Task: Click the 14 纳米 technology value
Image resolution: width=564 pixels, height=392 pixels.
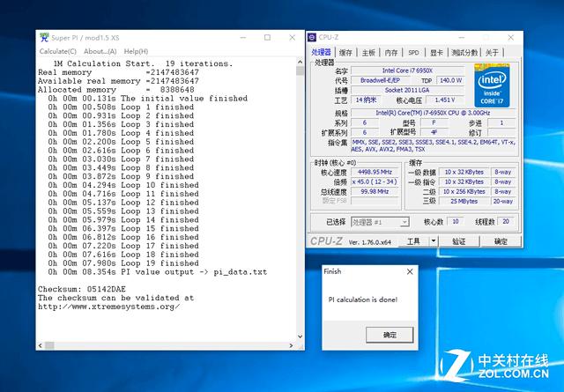Action: [x=366, y=100]
